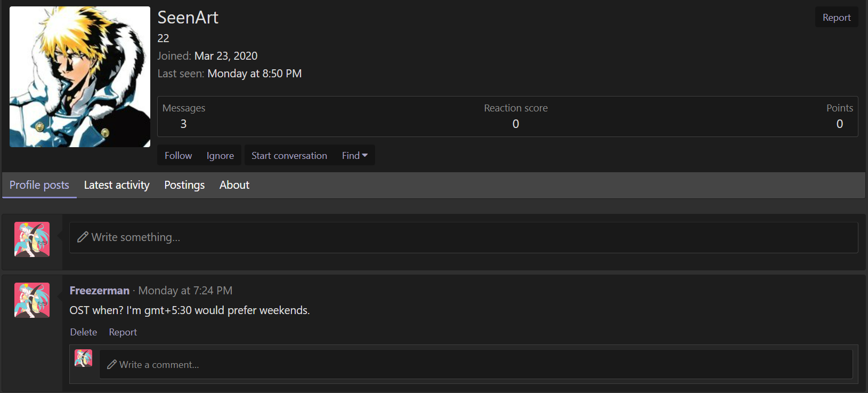Click the pencil icon in Write something field
The image size is (868, 393).
click(83, 237)
